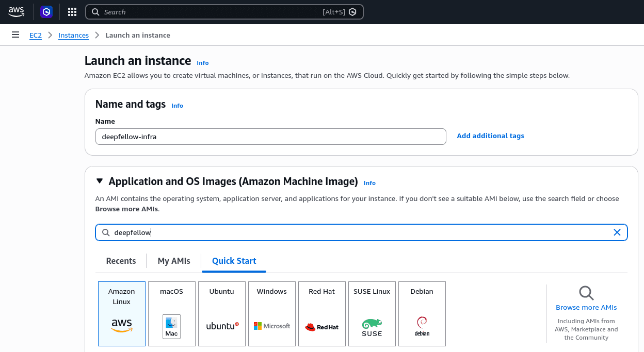Open the AWS services grid menu
The image size is (644, 352).
[x=72, y=11]
